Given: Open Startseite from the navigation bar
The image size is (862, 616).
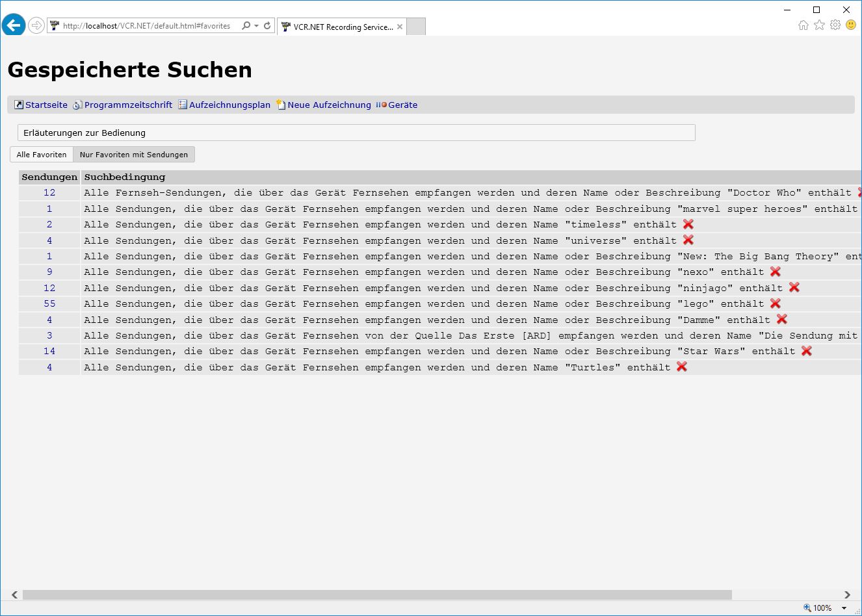Looking at the screenshot, I should [x=46, y=105].
